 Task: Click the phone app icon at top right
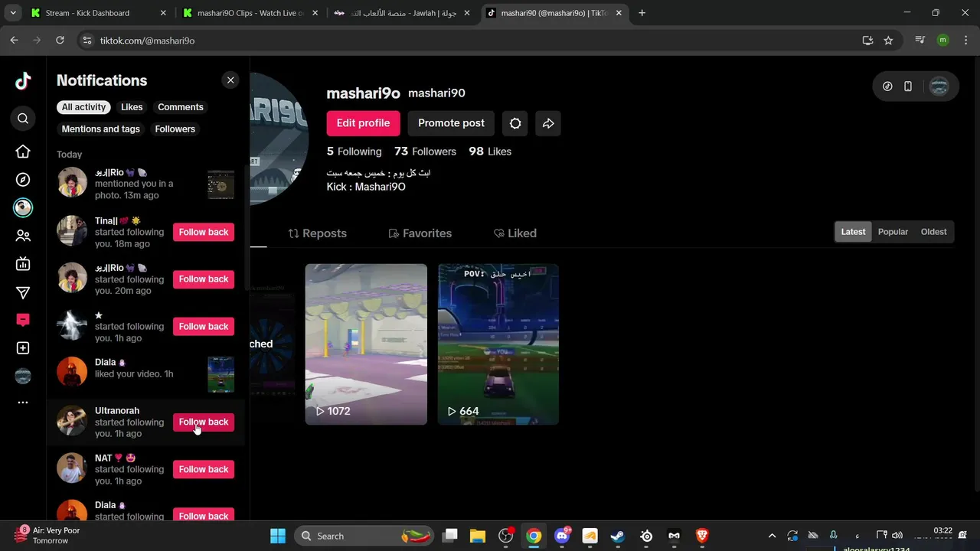[908, 86]
